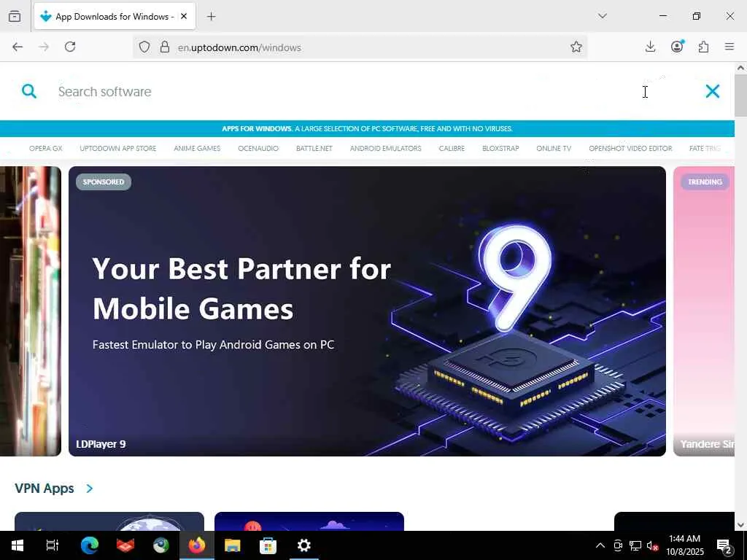Open the ANDROID EMULATORS category
This screenshot has height=560, width=747.
386,148
